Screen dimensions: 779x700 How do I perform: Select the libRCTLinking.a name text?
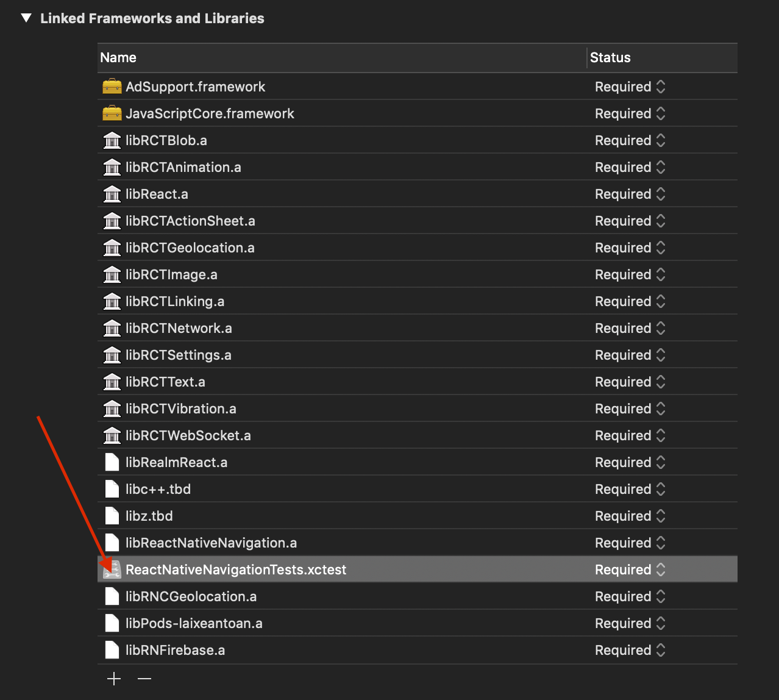[x=175, y=301]
